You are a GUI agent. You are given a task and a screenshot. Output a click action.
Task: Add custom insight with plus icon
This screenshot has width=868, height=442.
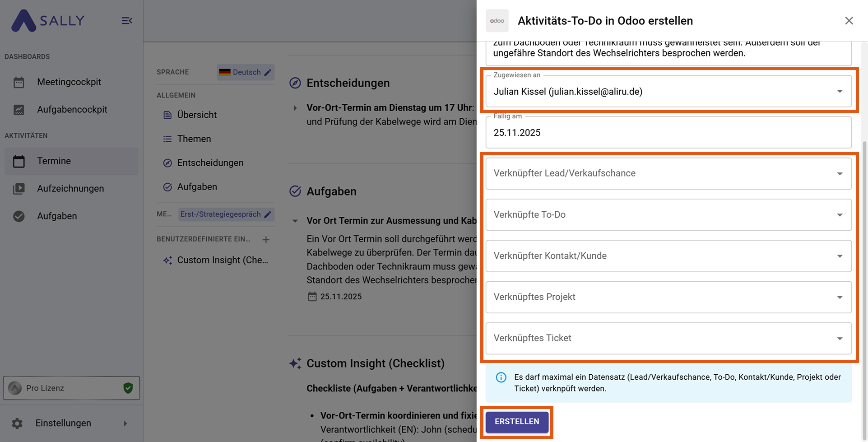pyautogui.click(x=266, y=240)
